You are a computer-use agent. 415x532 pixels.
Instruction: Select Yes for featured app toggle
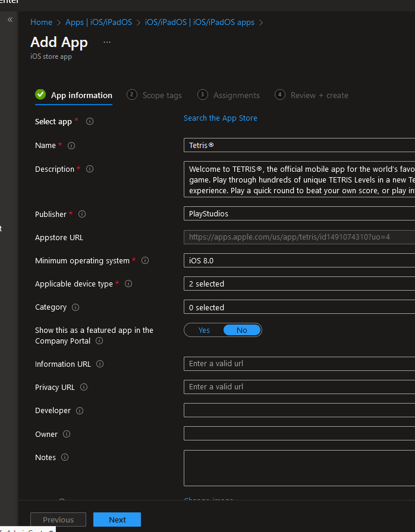[x=204, y=330]
